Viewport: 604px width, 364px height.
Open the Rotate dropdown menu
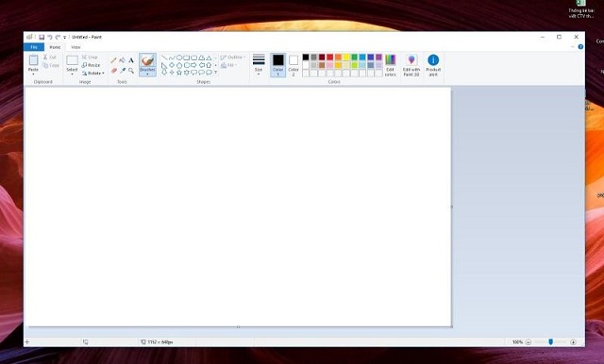pyautogui.click(x=92, y=74)
